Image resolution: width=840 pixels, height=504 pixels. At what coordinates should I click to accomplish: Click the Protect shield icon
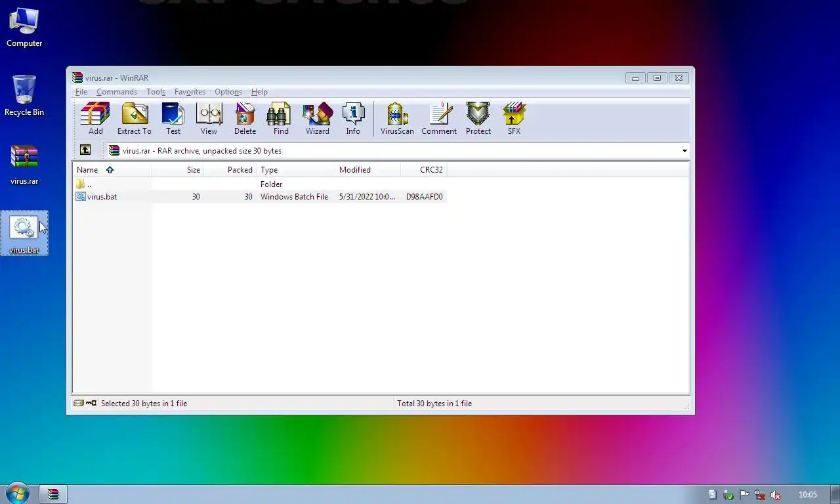[x=478, y=119]
